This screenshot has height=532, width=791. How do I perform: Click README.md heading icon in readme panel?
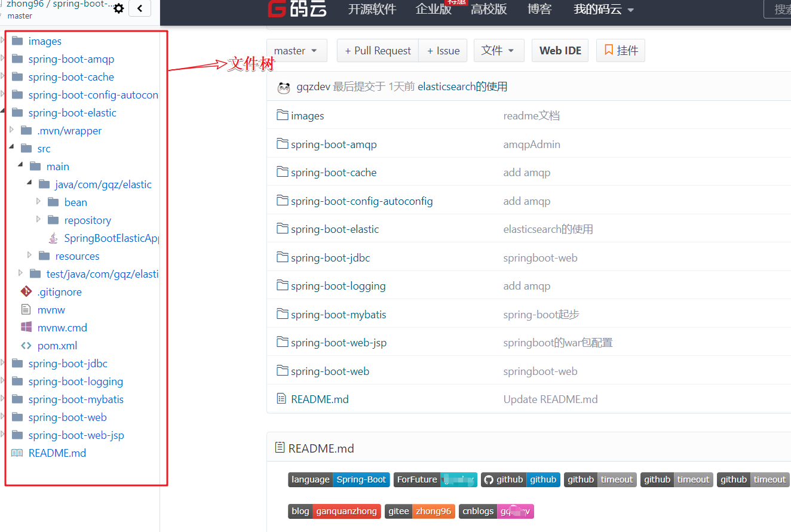pos(280,447)
